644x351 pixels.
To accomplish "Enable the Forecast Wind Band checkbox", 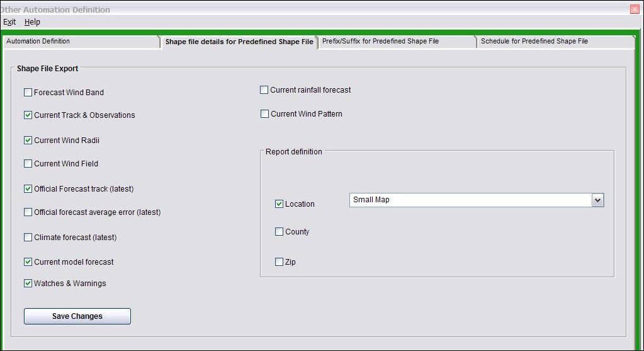I will [x=28, y=93].
